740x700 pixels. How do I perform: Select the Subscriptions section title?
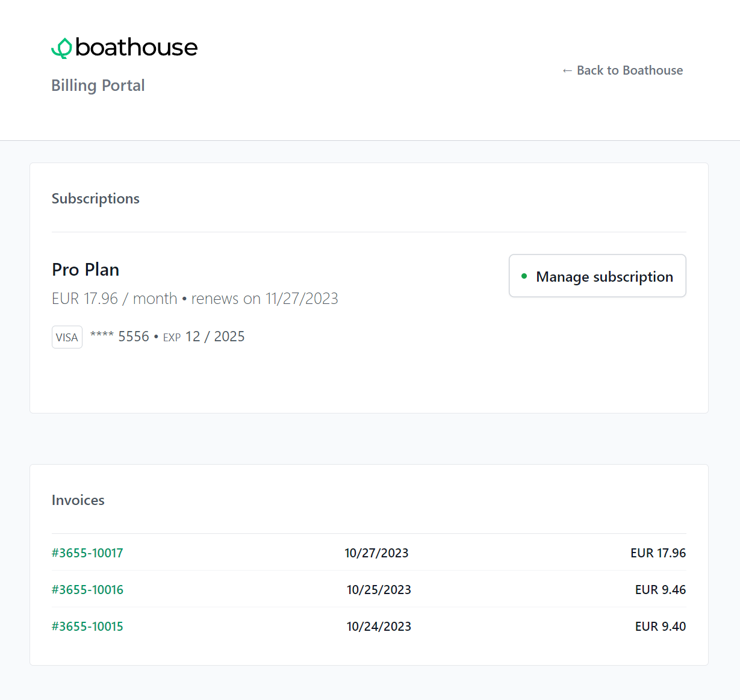pyautogui.click(x=95, y=198)
